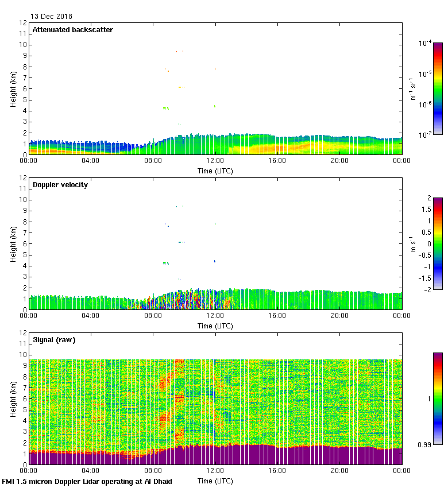Click the -1 label on velocity color bar
The image size is (448, 488).
pos(428,267)
